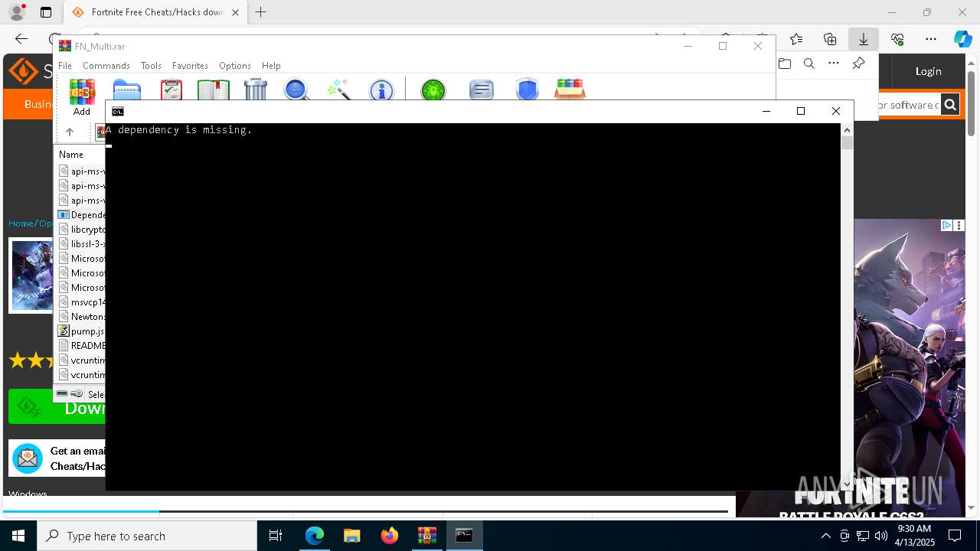Screen dimensions: 980x551
Task: Open File Explorer from taskbar
Action: (x=351, y=536)
